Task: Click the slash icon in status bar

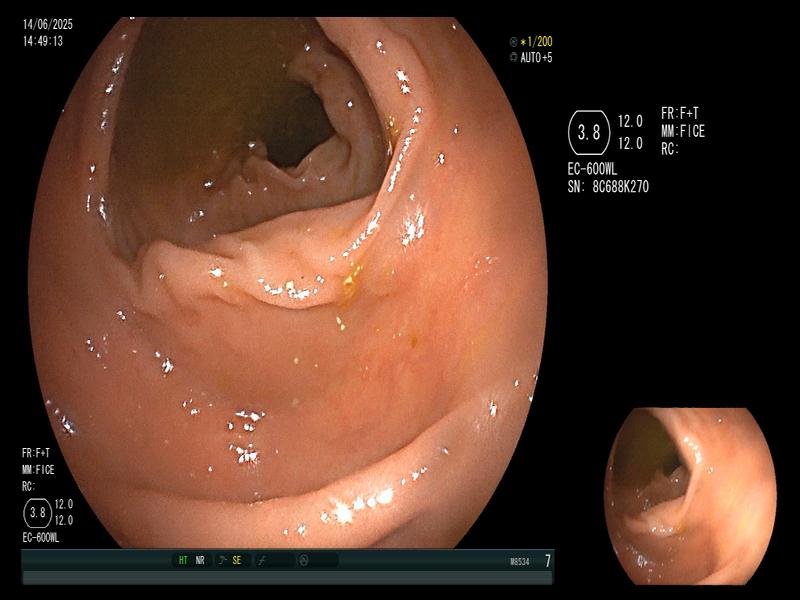Action: 261,561
